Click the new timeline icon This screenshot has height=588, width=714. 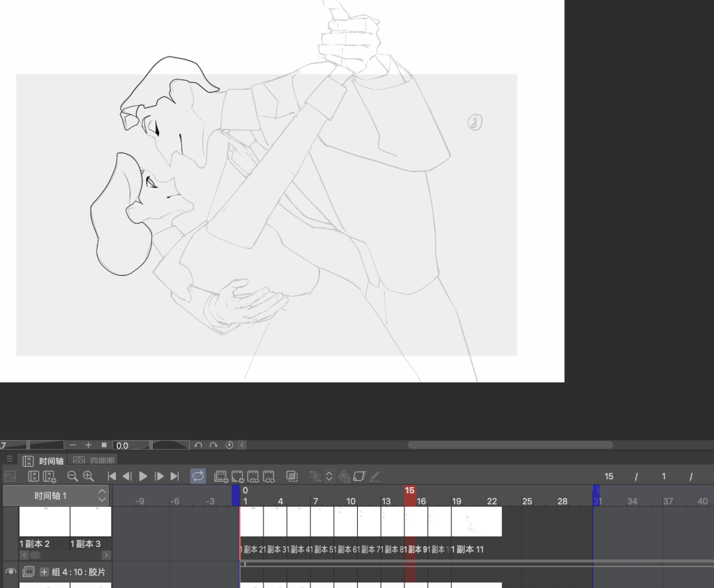point(33,477)
